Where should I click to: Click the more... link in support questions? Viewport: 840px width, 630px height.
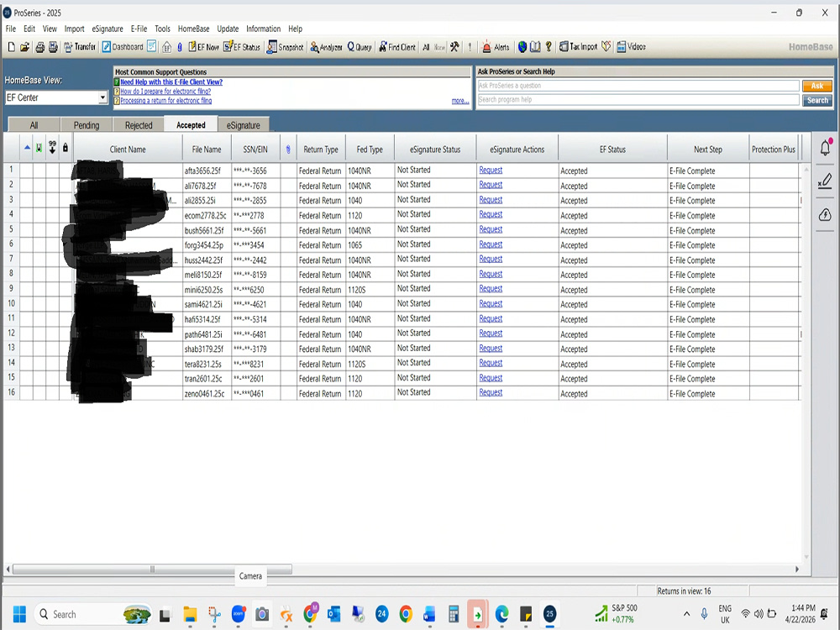460,101
